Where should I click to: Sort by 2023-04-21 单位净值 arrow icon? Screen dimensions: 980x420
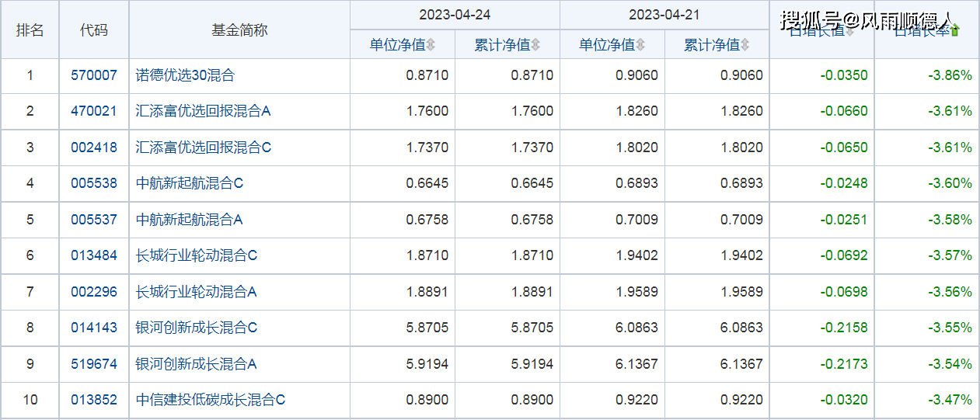640,46
